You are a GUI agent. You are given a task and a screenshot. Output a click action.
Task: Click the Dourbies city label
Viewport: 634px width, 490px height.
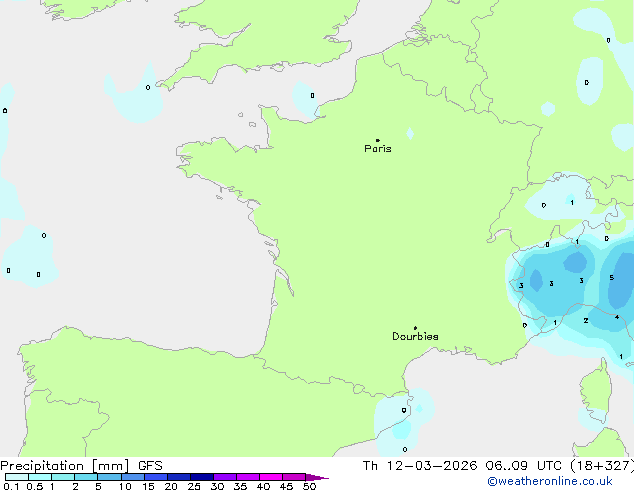[415, 336]
